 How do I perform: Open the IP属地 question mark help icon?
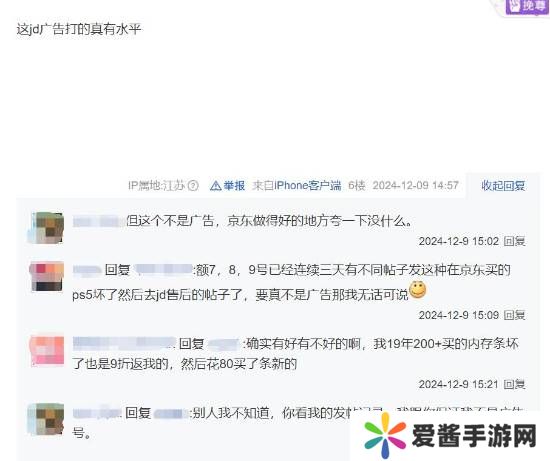[x=193, y=185]
